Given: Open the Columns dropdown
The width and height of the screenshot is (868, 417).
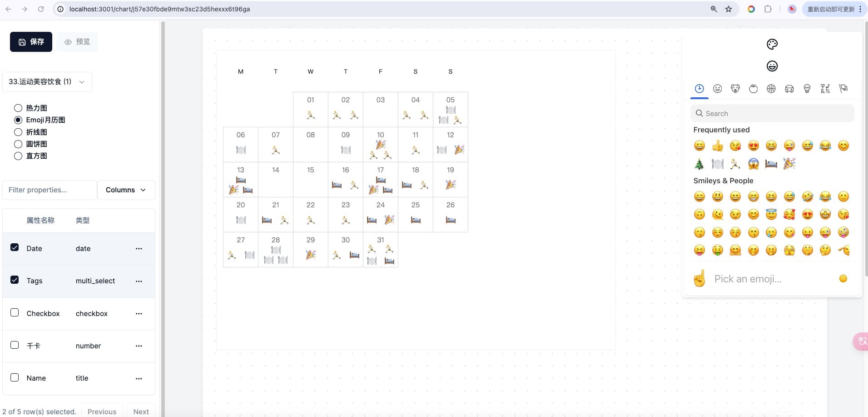Looking at the screenshot, I should tap(126, 190).
